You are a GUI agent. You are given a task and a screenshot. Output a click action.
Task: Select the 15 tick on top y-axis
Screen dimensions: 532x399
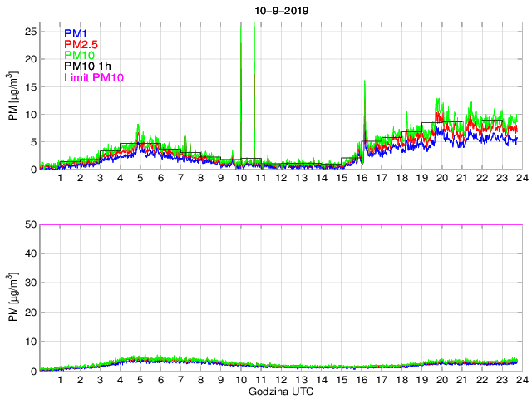30,86
